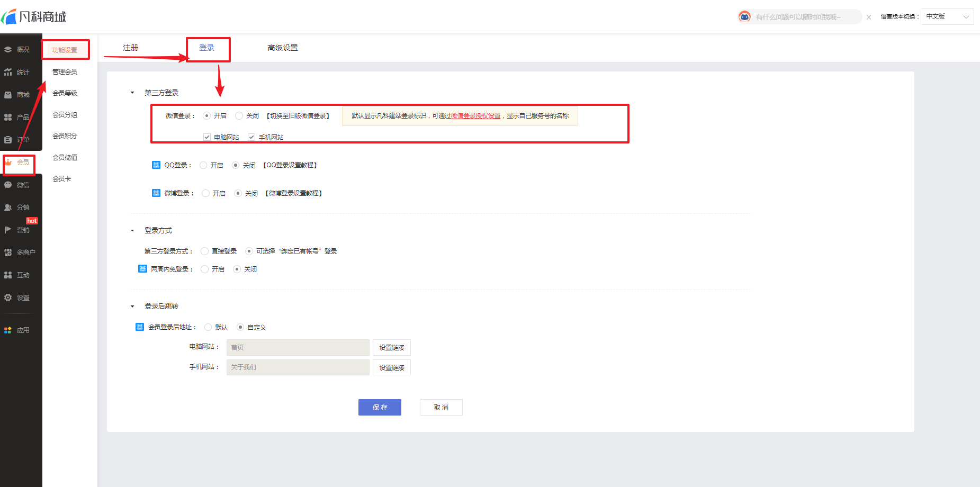Toggle the 电脑网站 checkbox
The image size is (980, 487).
click(207, 137)
